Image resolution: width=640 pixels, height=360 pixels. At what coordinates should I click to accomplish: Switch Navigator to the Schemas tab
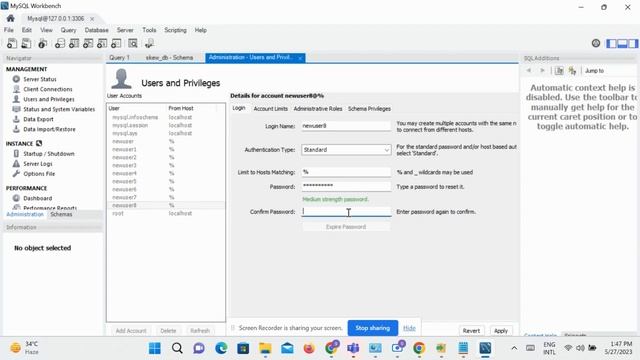tap(61, 214)
